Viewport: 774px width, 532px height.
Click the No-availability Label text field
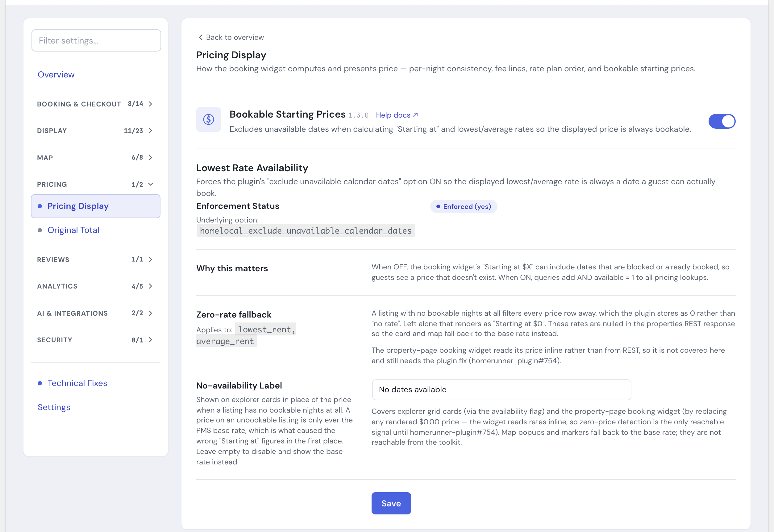click(501, 389)
